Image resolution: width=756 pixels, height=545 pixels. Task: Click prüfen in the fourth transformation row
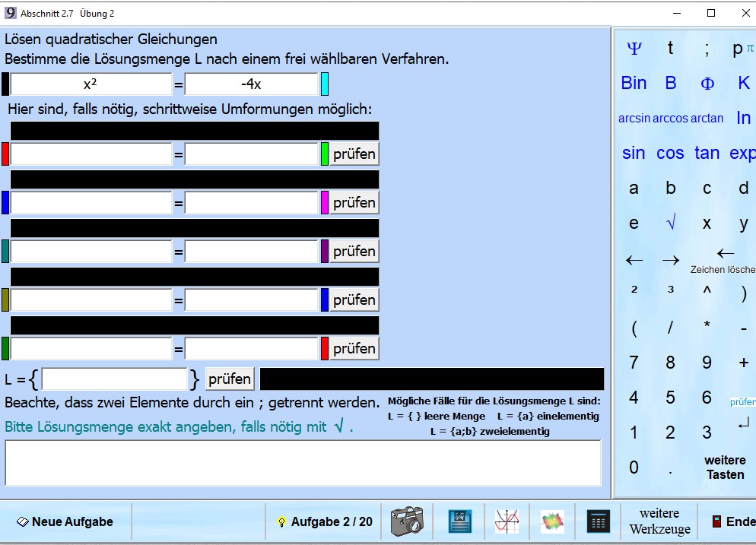pyautogui.click(x=354, y=300)
